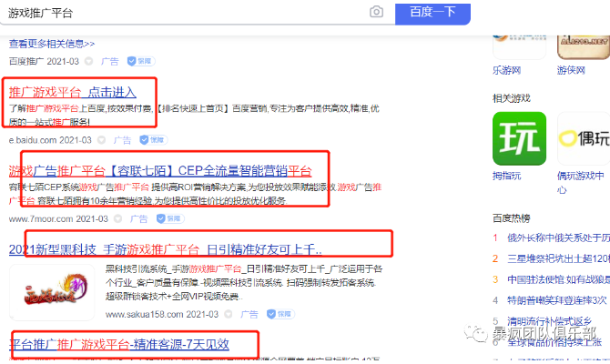Screen dimensions: 610x364
Task: Click www.7moor.com 2021-03 source text
Action: pyautogui.click(x=58, y=219)
